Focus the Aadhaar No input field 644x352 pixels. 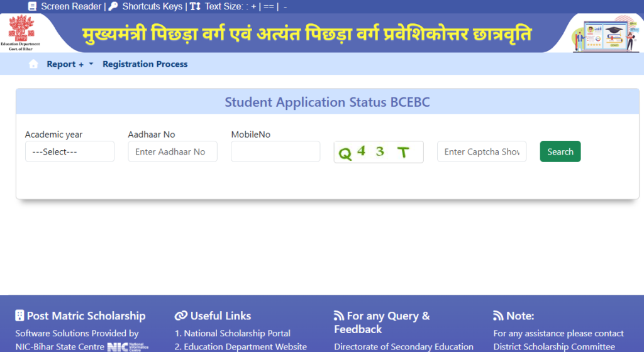point(172,151)
